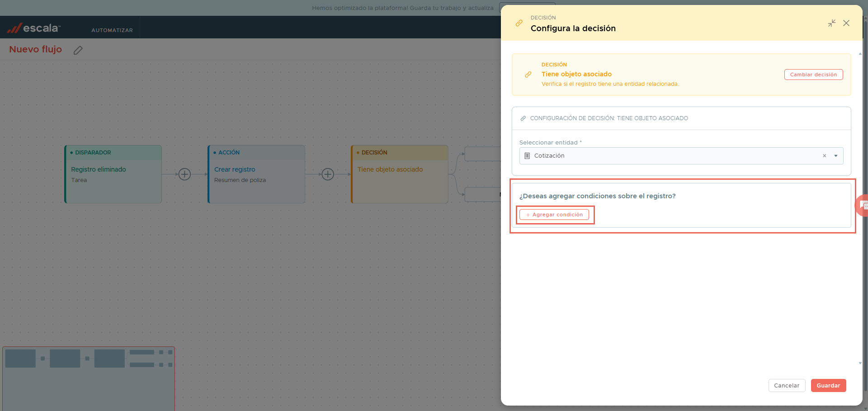
Task: Click the Cotización entity field
Action: 681,156
